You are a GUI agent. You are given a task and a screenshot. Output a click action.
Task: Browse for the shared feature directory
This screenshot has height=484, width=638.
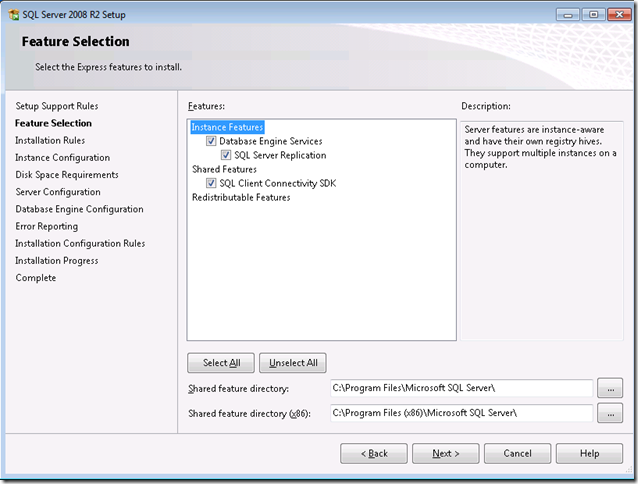610,388
